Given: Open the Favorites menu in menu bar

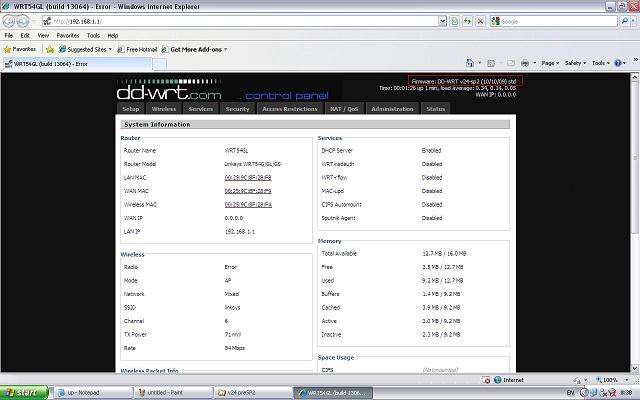Looking at the screenshot, I should (65, 35).
